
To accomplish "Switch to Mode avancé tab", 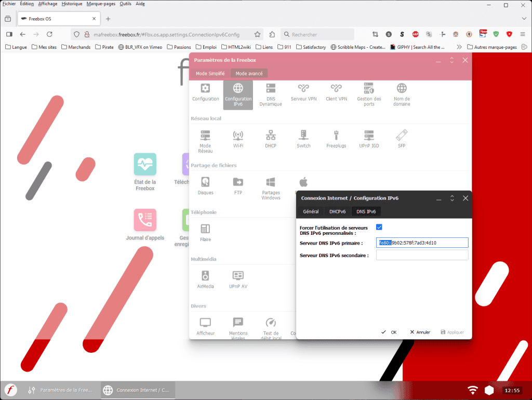I will [249, 73].
